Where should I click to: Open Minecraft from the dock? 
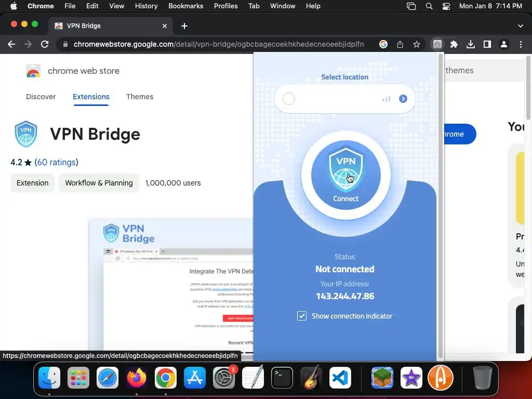pyautogui.click(x=382, y=378)
